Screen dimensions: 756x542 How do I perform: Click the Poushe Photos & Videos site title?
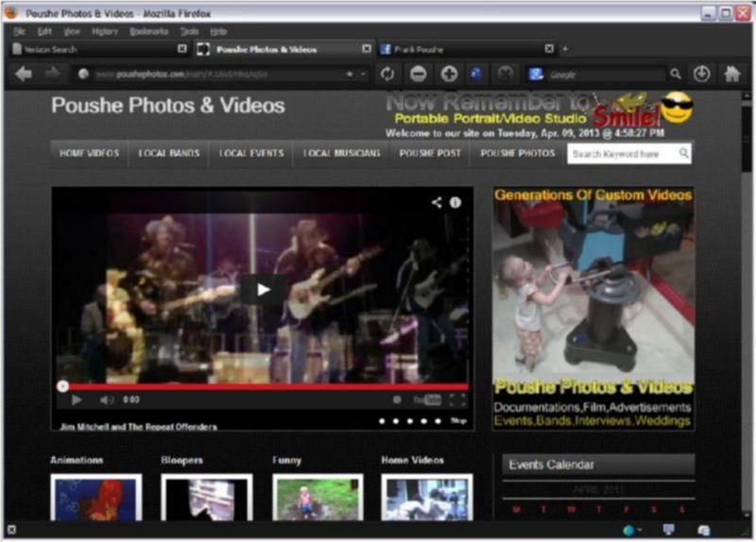tap(168, 106)
